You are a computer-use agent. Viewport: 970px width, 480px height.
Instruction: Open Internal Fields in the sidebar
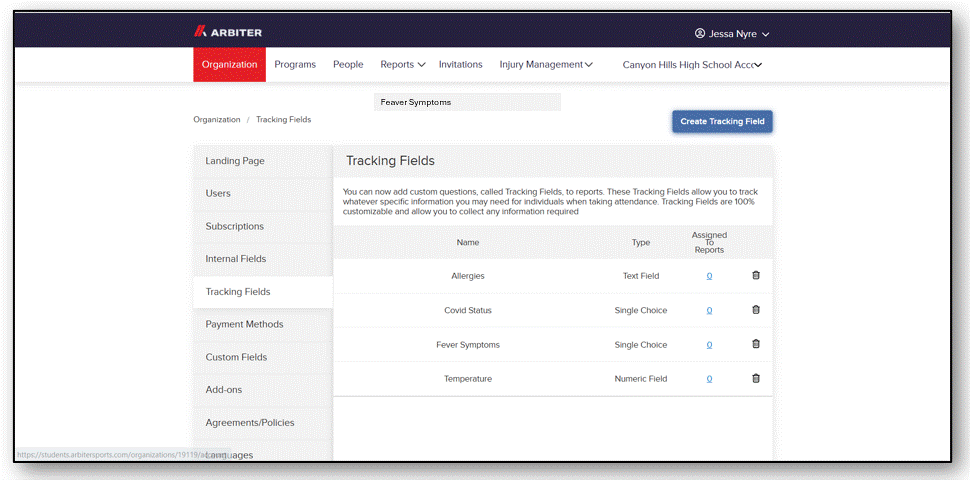[x=263, y=259]
